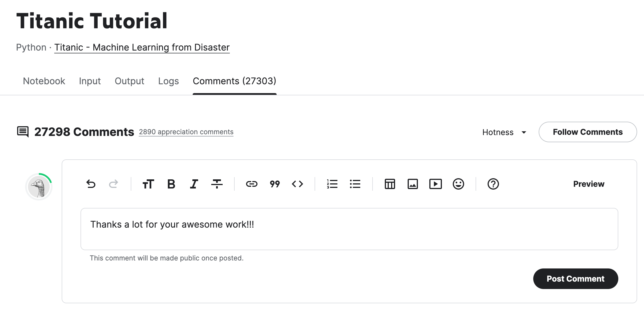Insert a block quote
This screenshot has height=309, width=644.
275,184
